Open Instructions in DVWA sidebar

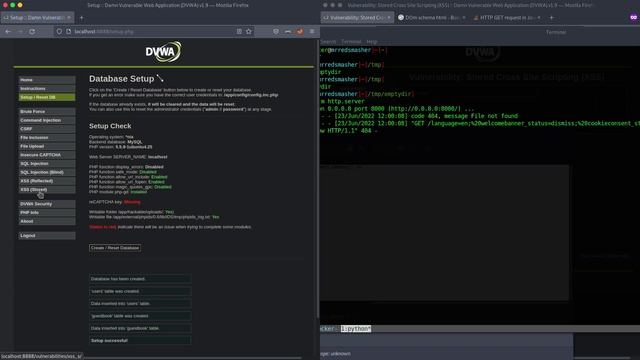[47, 89]
